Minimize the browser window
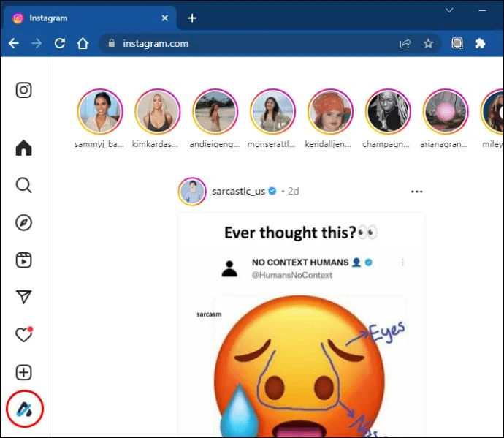 (482, 10)
